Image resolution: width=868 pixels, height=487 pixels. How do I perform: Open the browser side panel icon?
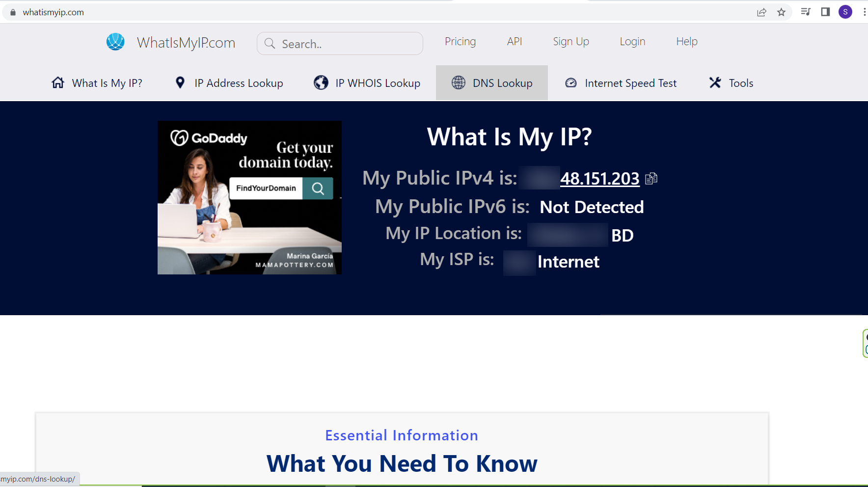(825, 12)
